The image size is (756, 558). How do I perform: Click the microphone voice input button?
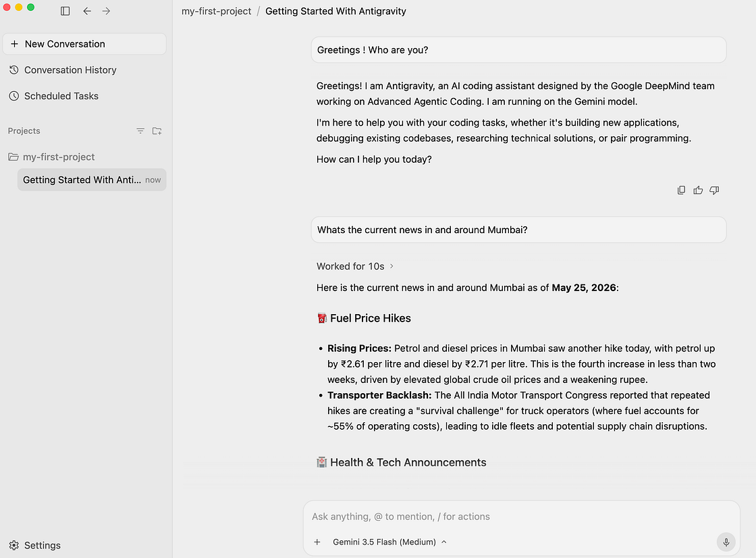726,542
